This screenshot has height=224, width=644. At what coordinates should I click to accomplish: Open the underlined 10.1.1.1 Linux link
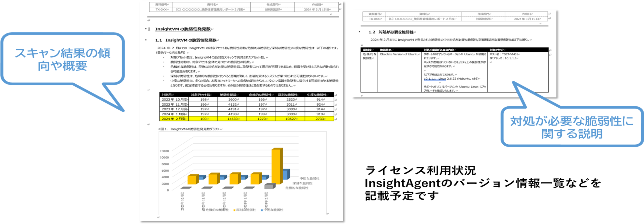[x=435, y=79]
